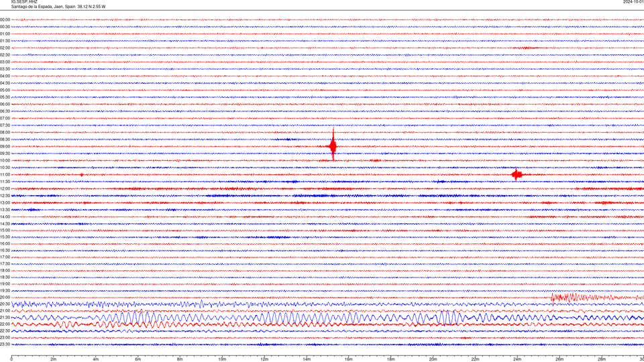This screenshot has width=644, height=362.
Task: Click the 24m tick label on time axis
Action: tap(517, 359)
